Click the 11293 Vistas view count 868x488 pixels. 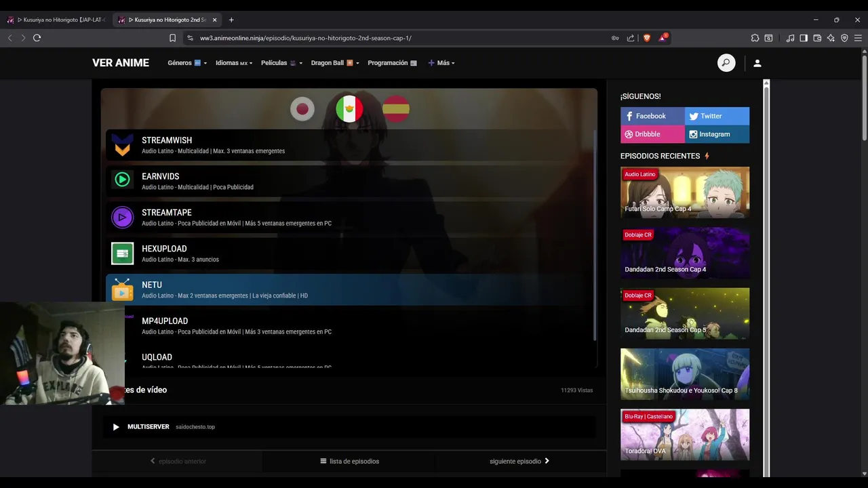point(576,390)
